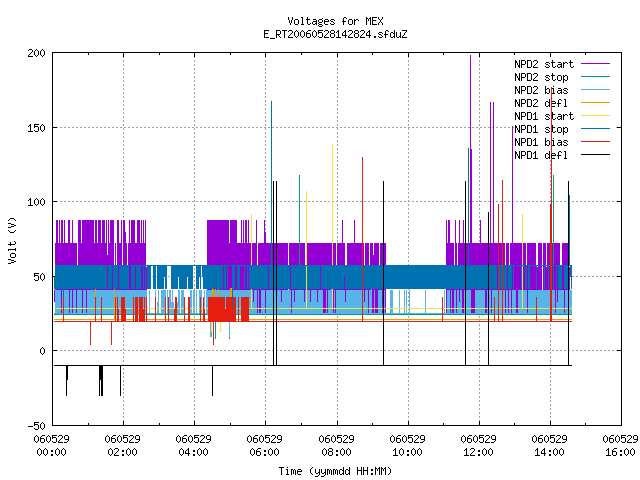
Task: Click the 'NPD1 defl' legend label
Action: (541, 155)
